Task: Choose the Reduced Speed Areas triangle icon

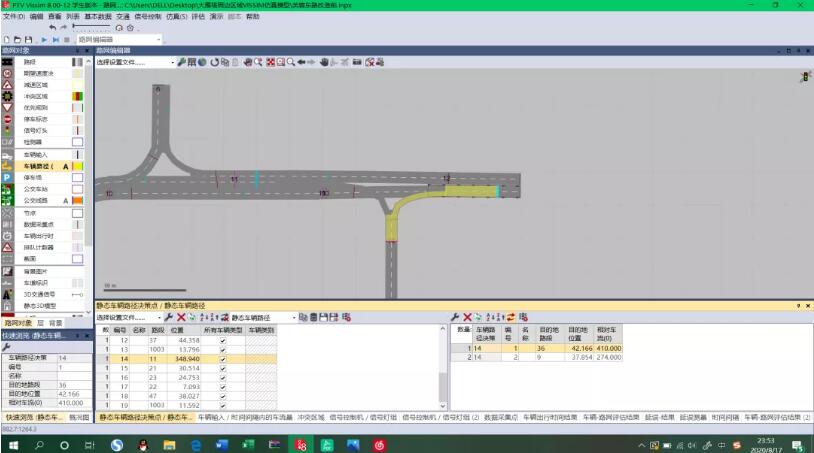Action: point(7,85)
